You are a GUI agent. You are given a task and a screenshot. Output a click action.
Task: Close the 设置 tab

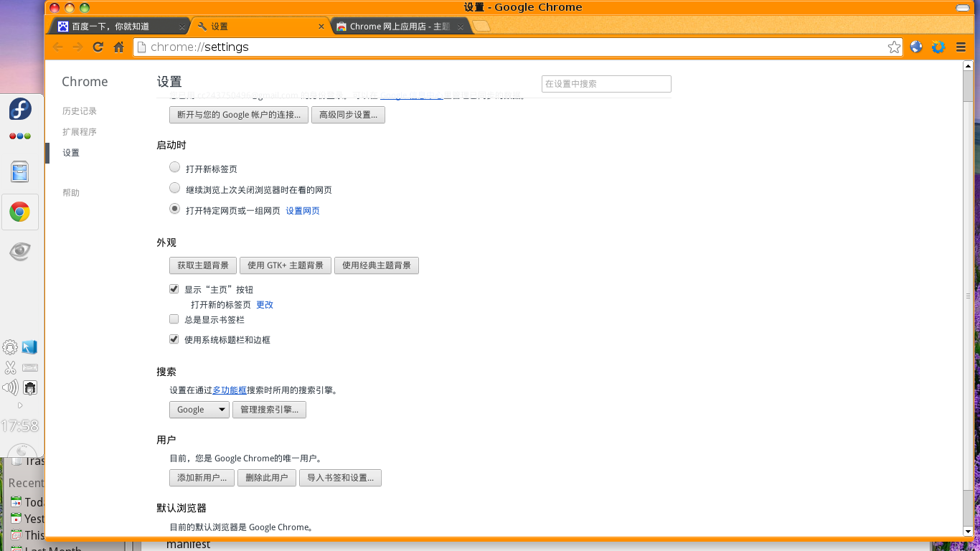321,27
